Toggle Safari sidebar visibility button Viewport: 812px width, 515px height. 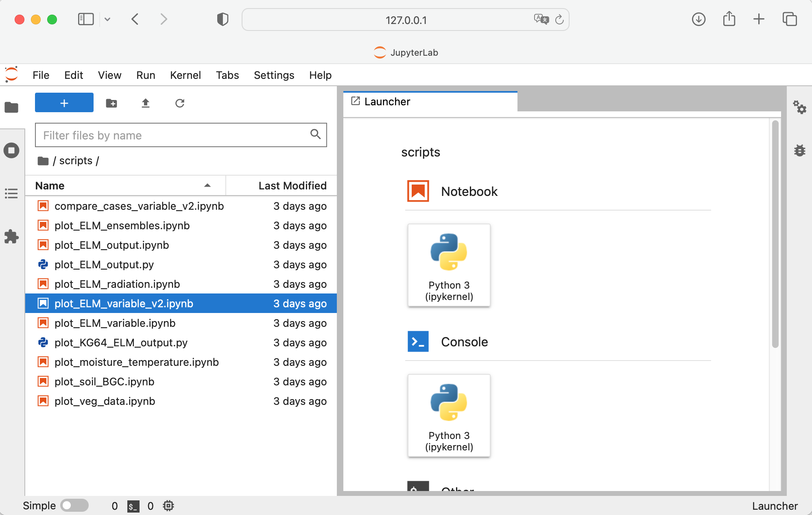86,19
